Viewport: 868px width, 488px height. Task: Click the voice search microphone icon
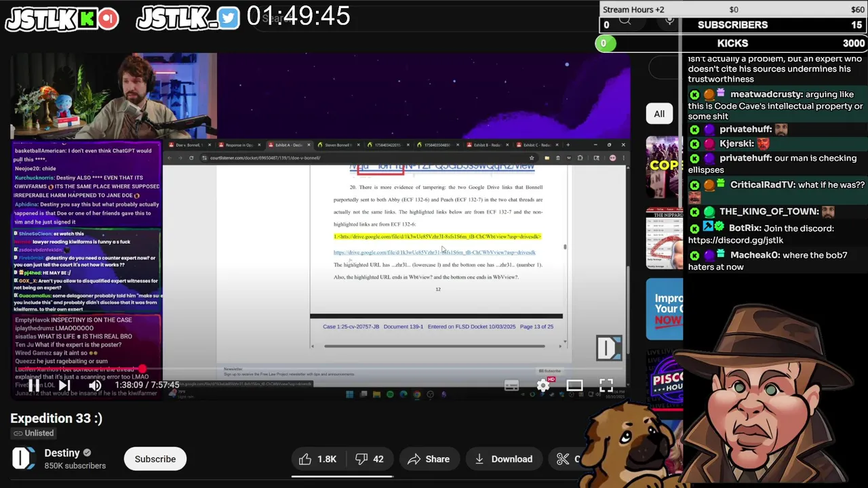(669, 20)
